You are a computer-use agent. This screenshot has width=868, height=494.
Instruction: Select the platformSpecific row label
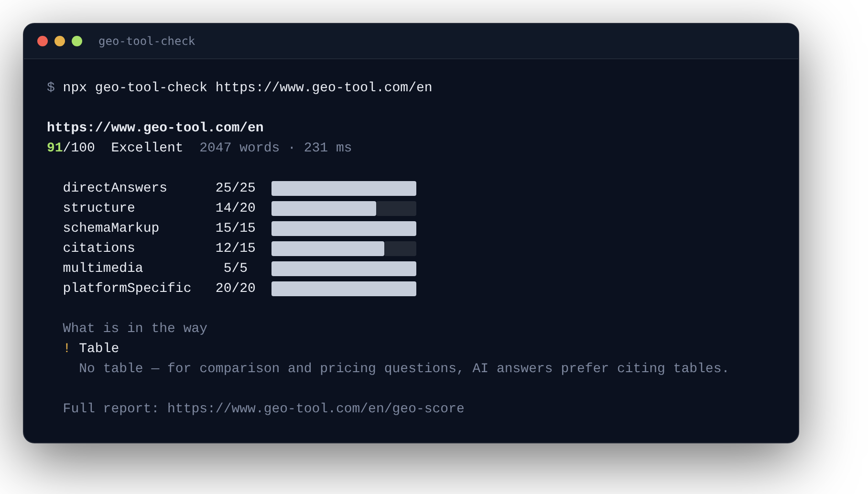tap(127, 288)
